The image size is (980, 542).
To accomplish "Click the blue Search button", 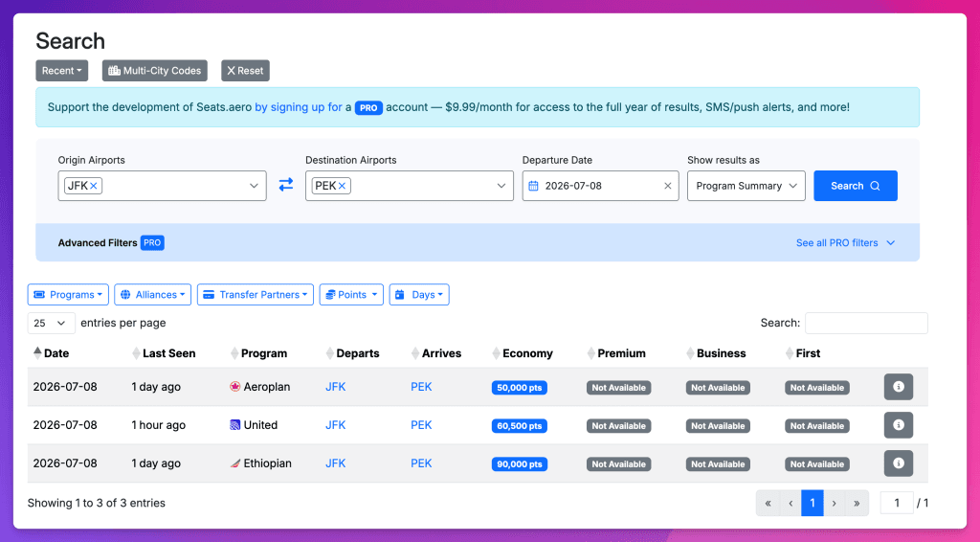I will coord(855,186).
